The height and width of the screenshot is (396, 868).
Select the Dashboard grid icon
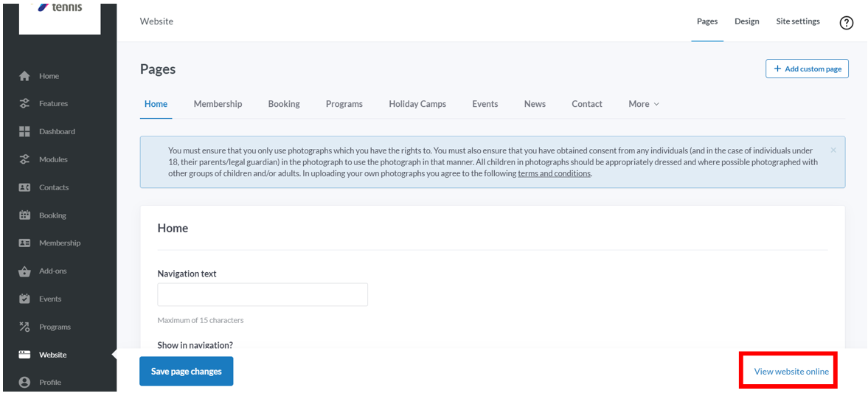pyautogui.click(x=24, y=132)
